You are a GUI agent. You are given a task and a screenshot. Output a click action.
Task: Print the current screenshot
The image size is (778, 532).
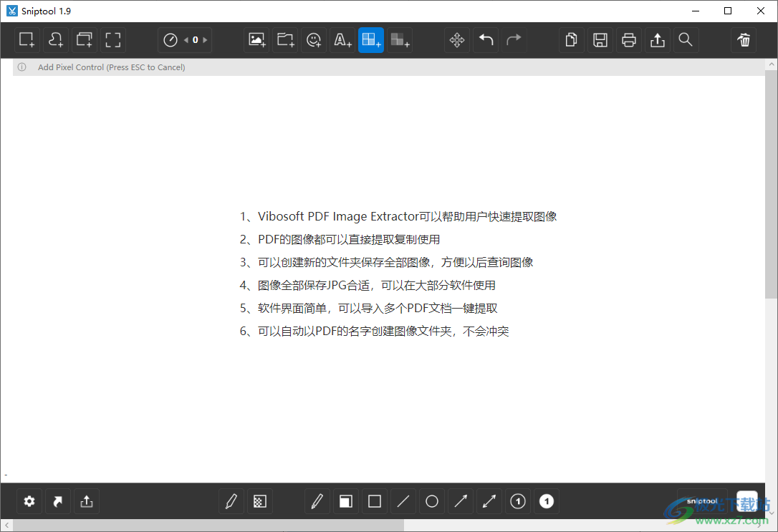click(629, 40)
